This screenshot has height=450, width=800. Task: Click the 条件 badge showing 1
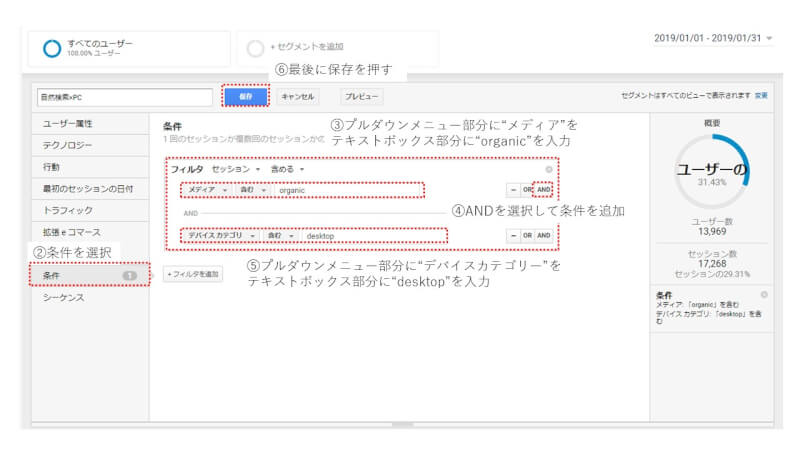(x=130, y=276)
